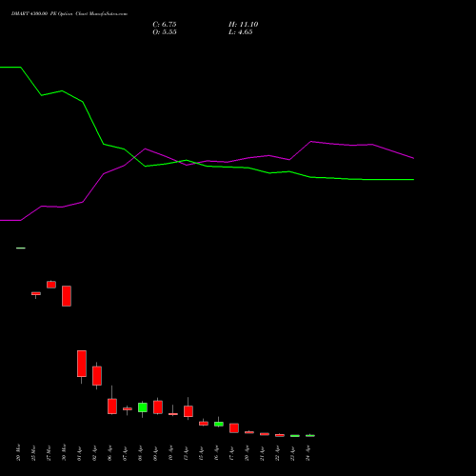Screen dimensions: 476x476
Task: Select the red candle above 02 Apr
Action: pyautogui.click(x=97, y=376)
